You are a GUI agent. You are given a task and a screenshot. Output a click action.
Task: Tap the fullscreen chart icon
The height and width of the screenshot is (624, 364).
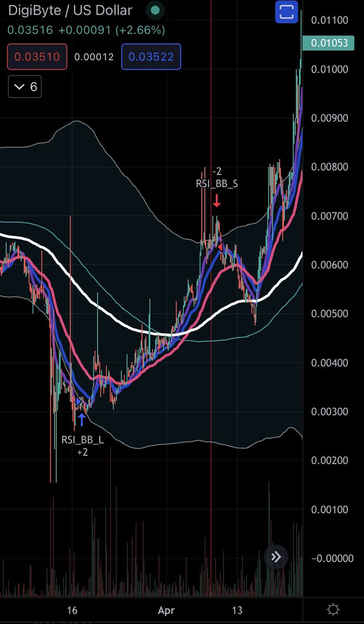(x=287, y=11)
